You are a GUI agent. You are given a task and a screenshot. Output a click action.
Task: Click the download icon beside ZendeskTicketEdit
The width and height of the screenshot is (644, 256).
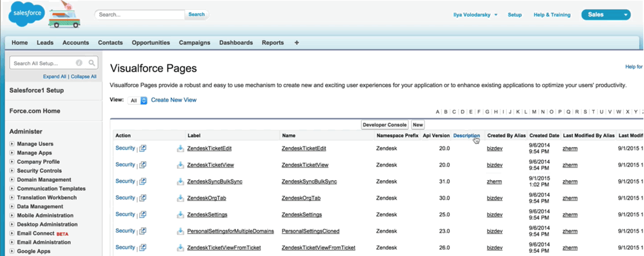(181, 148)
